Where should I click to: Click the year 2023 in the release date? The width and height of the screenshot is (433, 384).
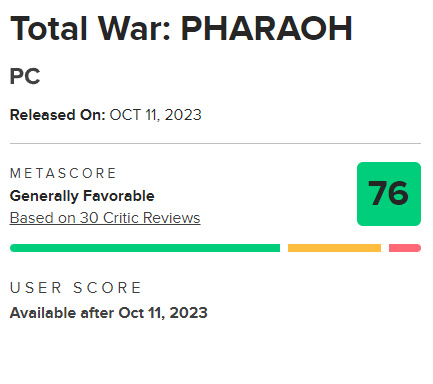pyautogui.click(x=183, y=115)
